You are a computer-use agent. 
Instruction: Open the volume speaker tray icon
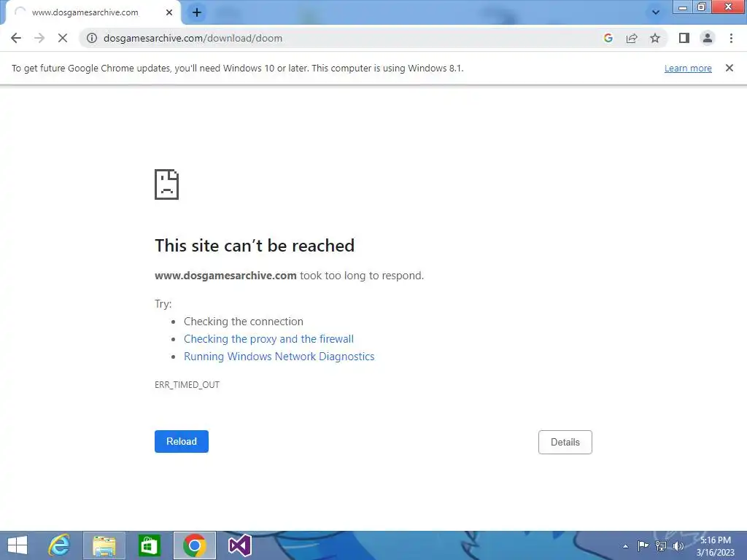[x=678, y=545]
